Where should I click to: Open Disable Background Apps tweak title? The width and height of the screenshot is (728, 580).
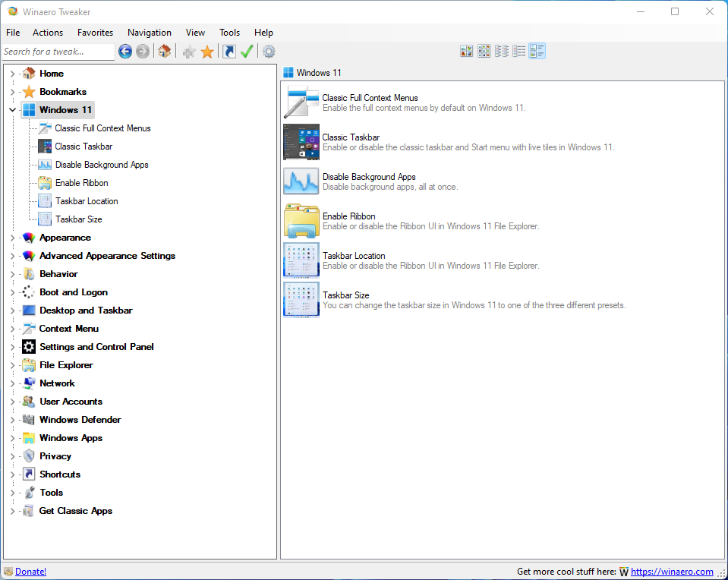coord(369,176)
